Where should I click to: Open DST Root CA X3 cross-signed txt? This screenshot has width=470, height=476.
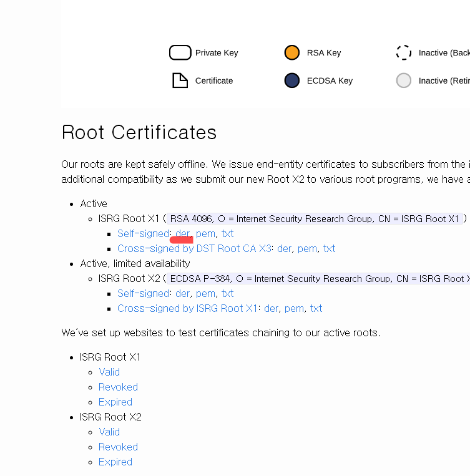[x=329, y=248]
